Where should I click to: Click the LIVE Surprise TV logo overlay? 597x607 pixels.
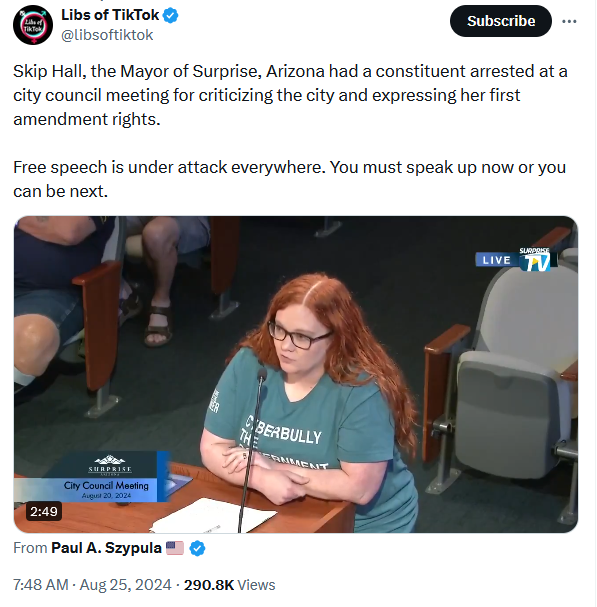[x=516, y=259]
